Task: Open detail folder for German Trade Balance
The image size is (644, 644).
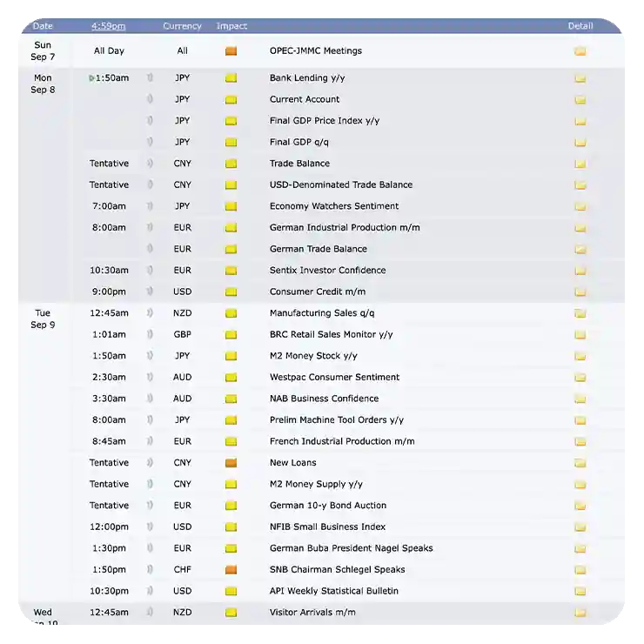Action: click(580, 250)
